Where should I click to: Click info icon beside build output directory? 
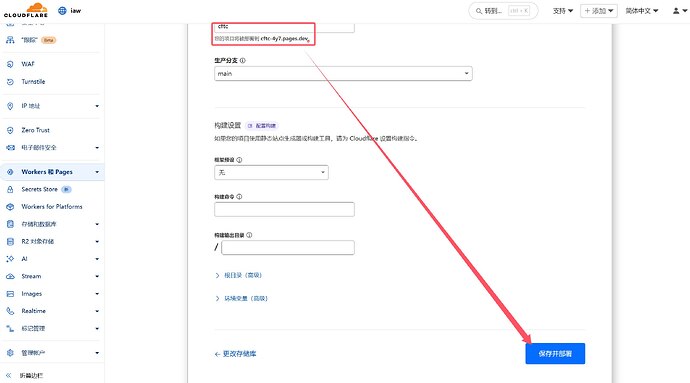click(x=249, y=235)
